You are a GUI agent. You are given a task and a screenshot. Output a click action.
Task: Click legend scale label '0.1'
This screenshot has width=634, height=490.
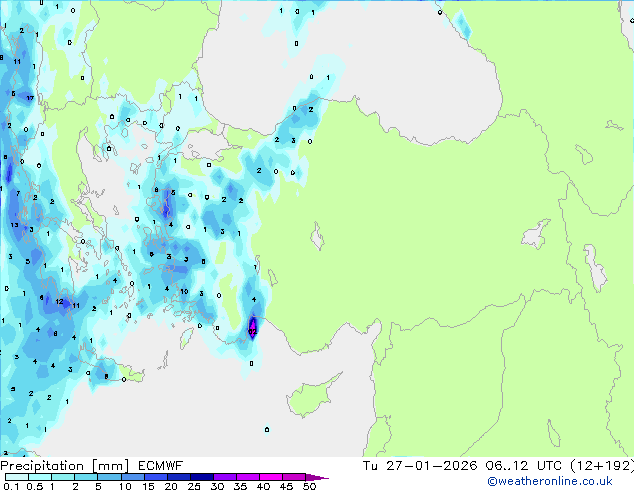(x=11, y=486)
